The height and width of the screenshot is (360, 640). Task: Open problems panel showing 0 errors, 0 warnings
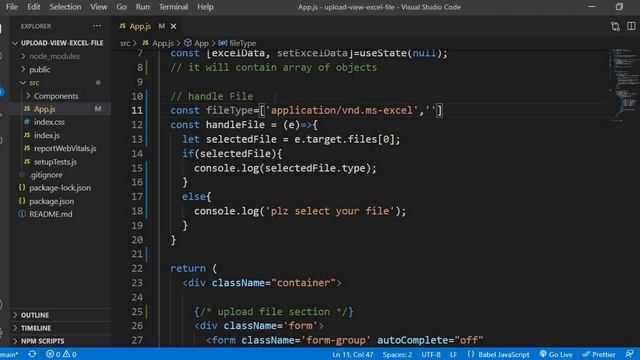[61, 354]
